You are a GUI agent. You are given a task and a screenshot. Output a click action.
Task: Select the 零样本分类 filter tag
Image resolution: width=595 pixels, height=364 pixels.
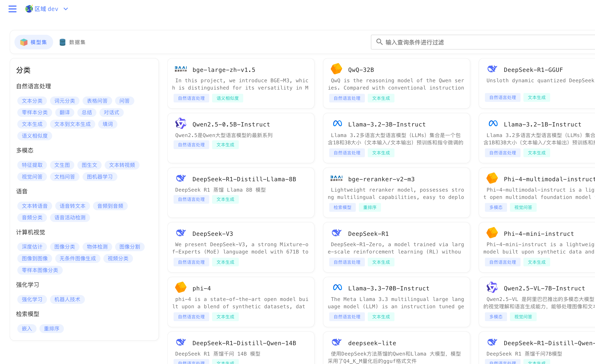pyautogui.click(x=35, y=112)
